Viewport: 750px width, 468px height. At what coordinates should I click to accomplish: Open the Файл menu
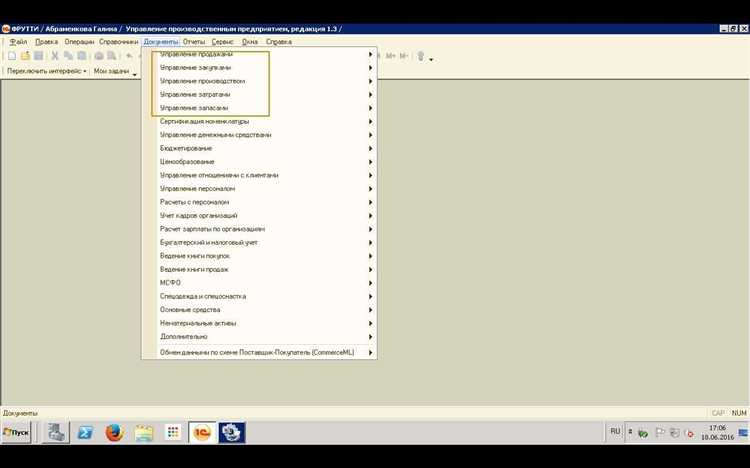pos(19,42)
